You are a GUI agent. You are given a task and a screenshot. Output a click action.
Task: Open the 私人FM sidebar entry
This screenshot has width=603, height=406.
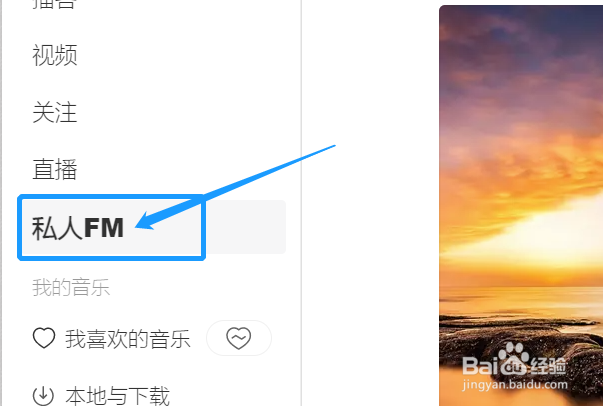click(78, 228)
